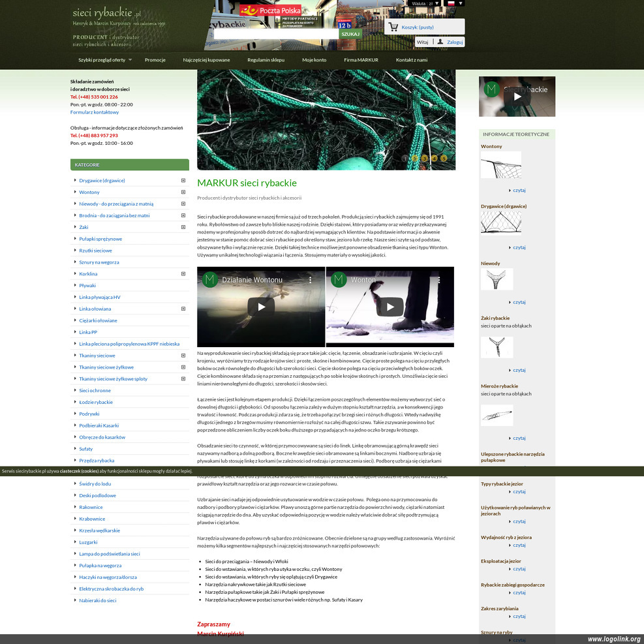Open the Podbieraki Kasarki category
Screen dimensions: 644x644
click(x=99, y=425)
